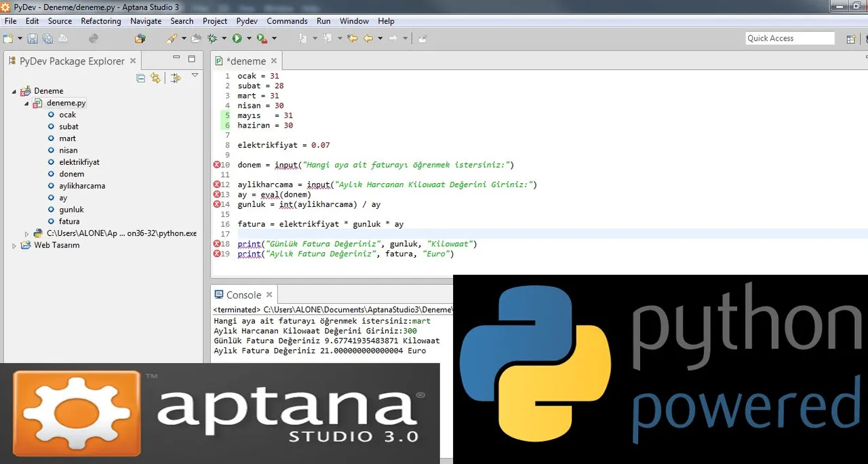Click the gray Python toolbar icon
868x464 pixels.
click(94, 39)
